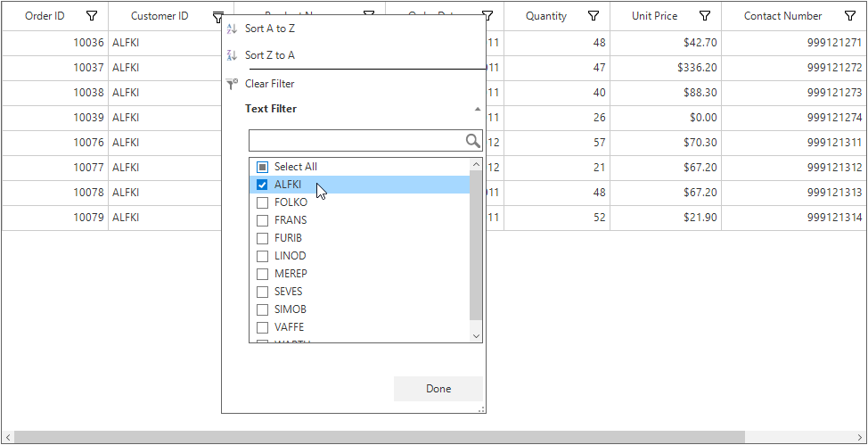Viewport: 868px width, 445px height.
Task: Click the Customer ID cell in row 10036
Action: (165, 43)
